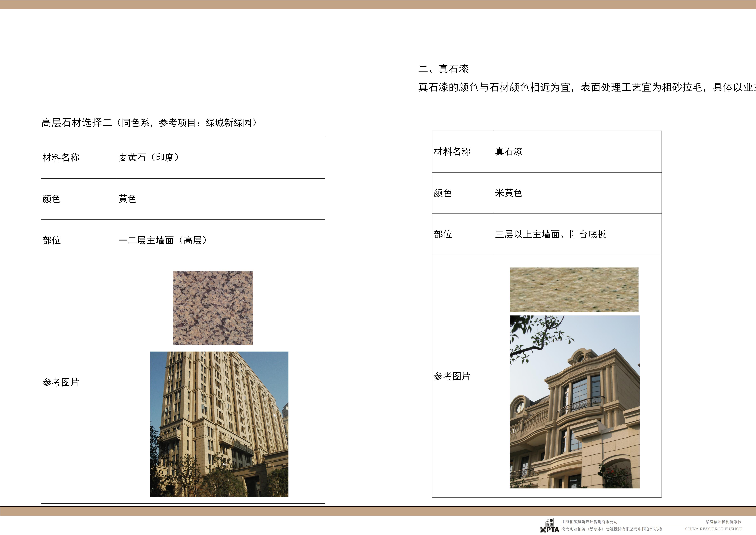This screenshot has height=535, width=756.
Task: Click the 真石漆 material name cell
Action: pos(509,152)
